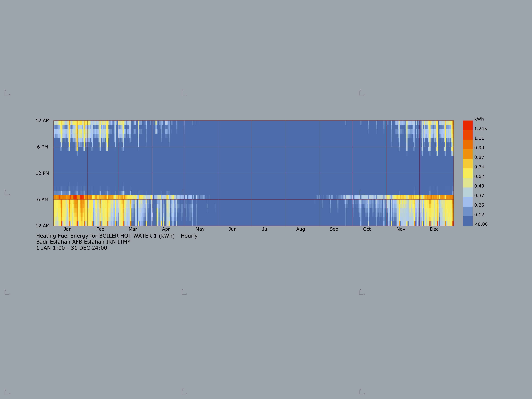Click the dark blue <0.00 legend swatch
The image size is (532, 399).
(468, 221)
